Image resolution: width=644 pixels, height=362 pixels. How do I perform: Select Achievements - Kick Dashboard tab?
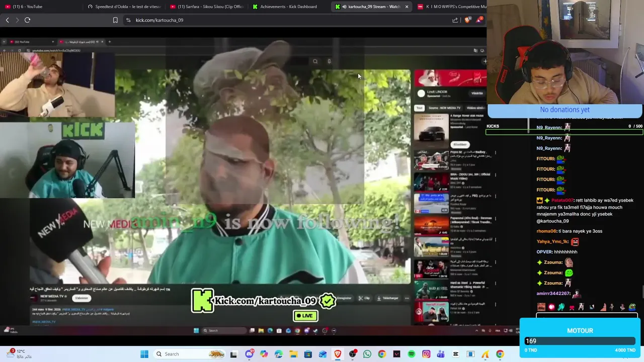(x=289, y=7)
